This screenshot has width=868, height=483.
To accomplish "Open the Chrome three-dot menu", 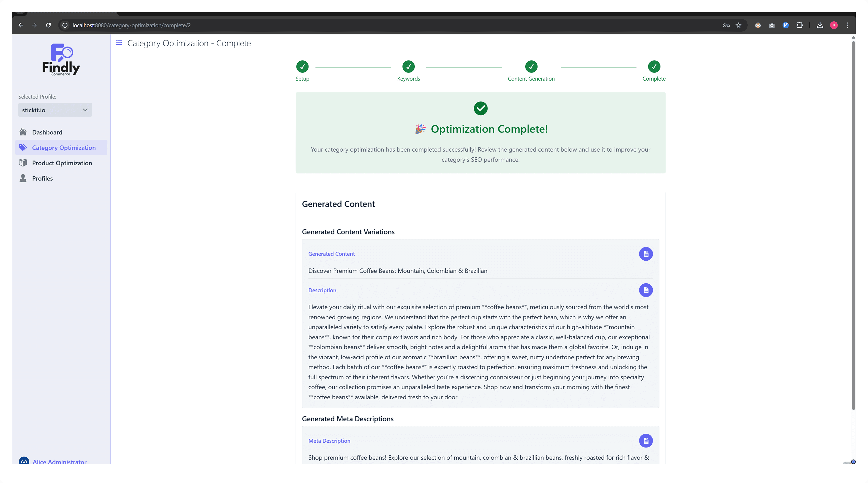I will click(847, 25).
